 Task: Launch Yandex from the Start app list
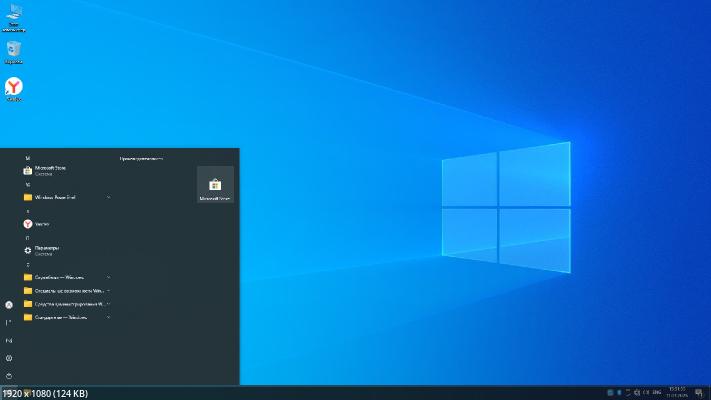click(67, 224)
